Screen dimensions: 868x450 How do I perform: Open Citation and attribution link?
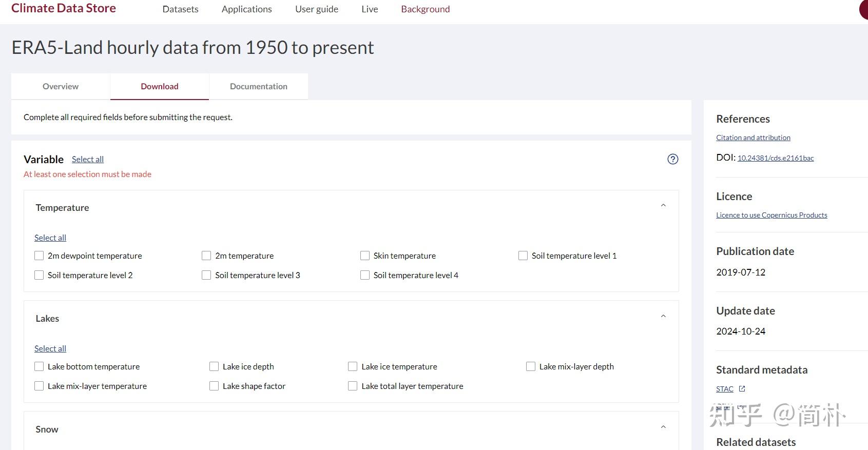click(753, 138)
